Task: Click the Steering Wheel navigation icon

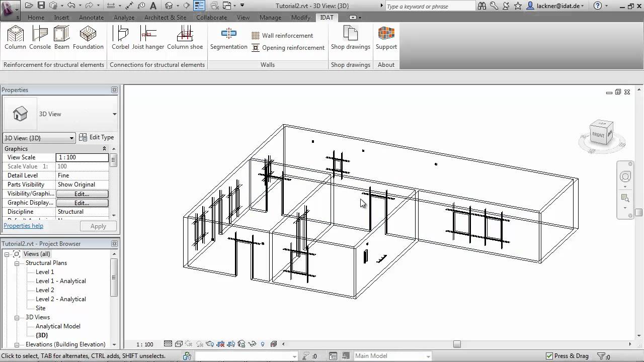Action: coord(625,176)
